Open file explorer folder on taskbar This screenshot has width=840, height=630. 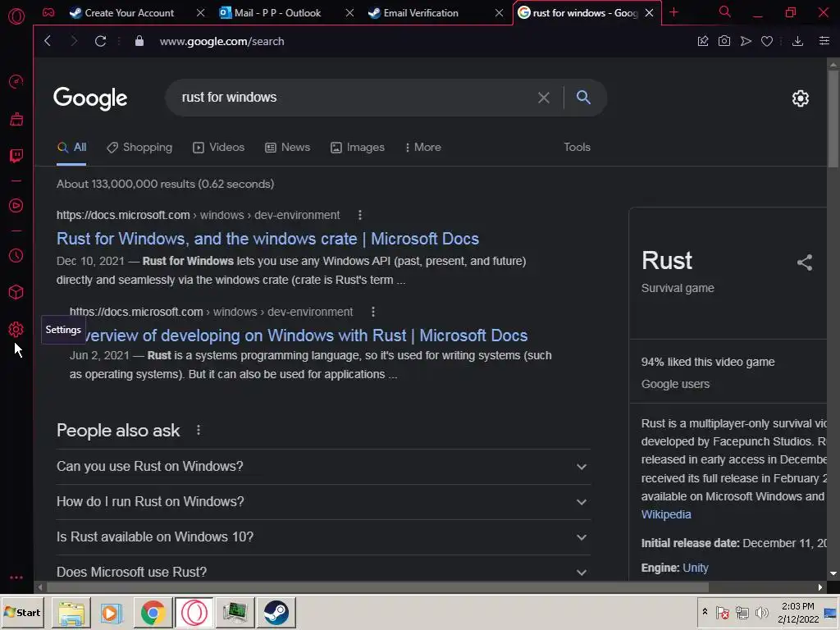click(71, 612)
